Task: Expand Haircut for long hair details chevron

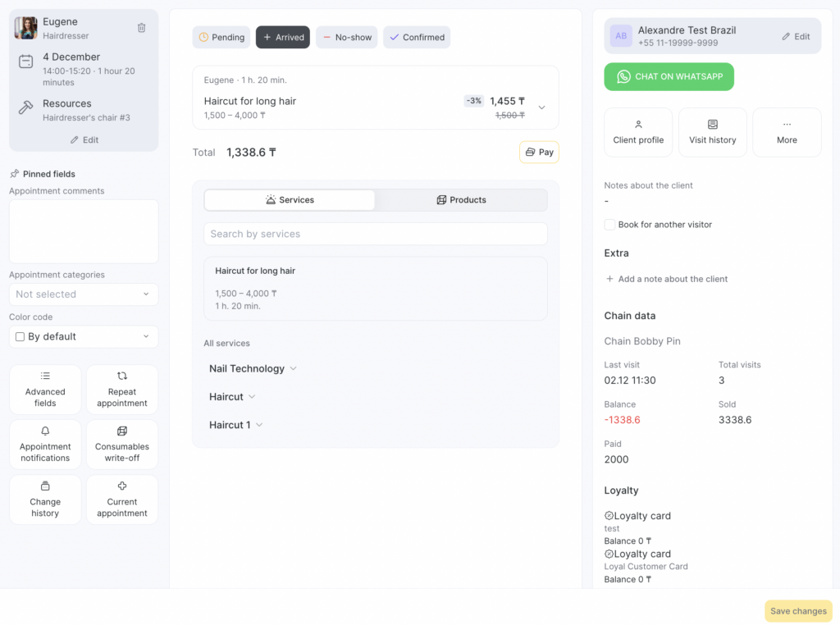Action: click(541, 107)
